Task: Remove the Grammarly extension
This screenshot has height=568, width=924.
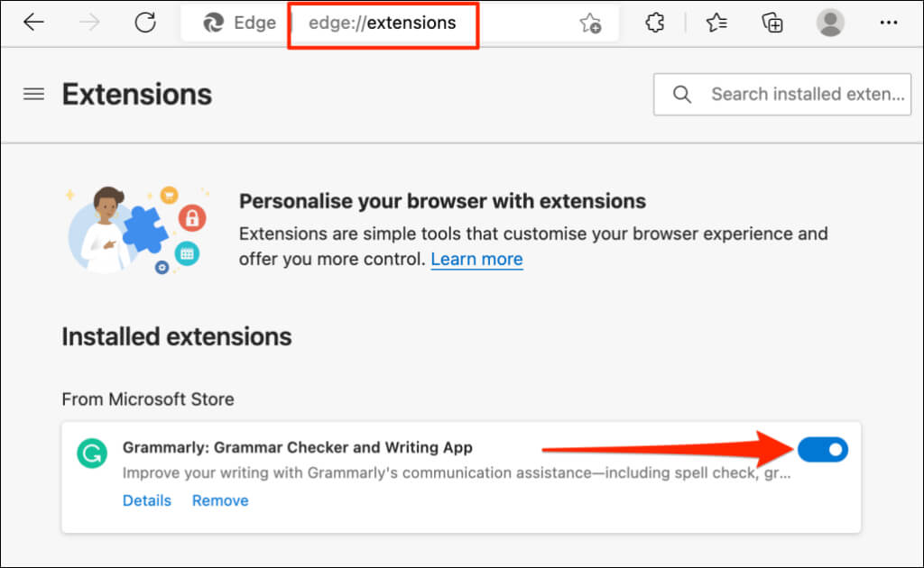Action: [220, 500]
